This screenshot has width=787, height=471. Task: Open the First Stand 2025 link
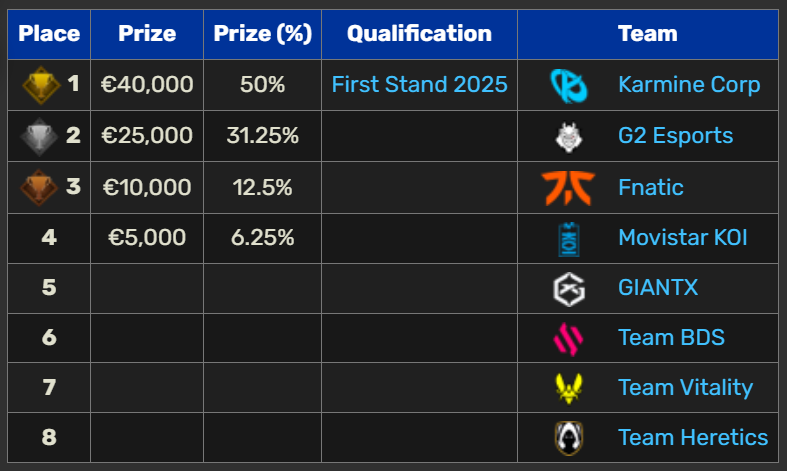pos(420,84)
